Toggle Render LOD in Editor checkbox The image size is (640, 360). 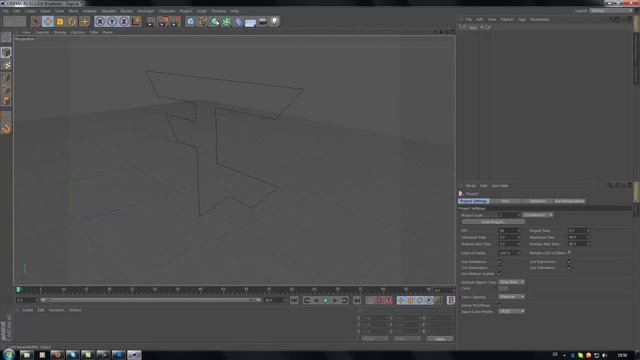point(569,253)
